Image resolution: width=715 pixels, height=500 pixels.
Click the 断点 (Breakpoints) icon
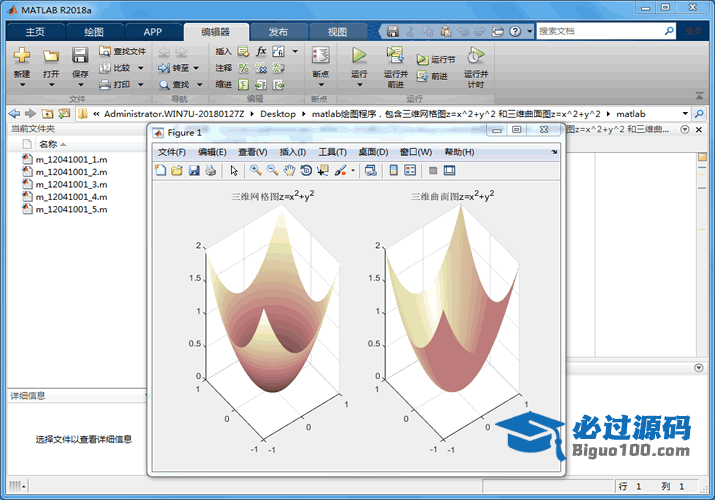click(x=321, y=56)
